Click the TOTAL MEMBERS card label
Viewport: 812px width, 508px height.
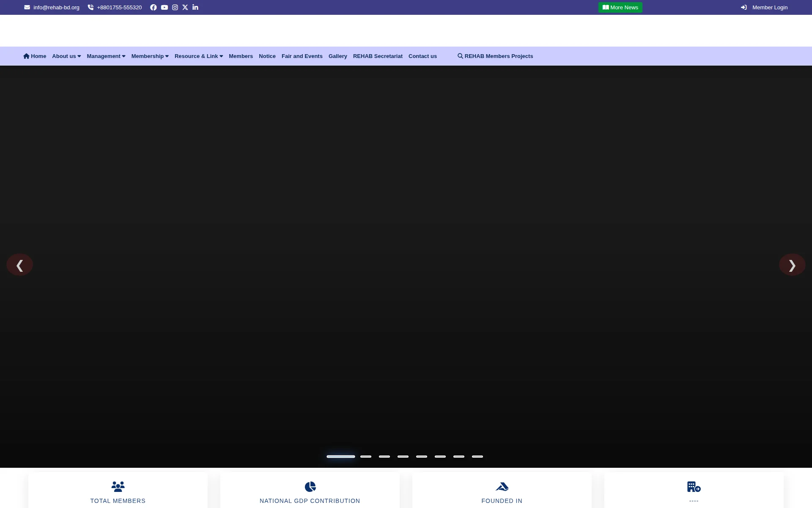(118, 501)
